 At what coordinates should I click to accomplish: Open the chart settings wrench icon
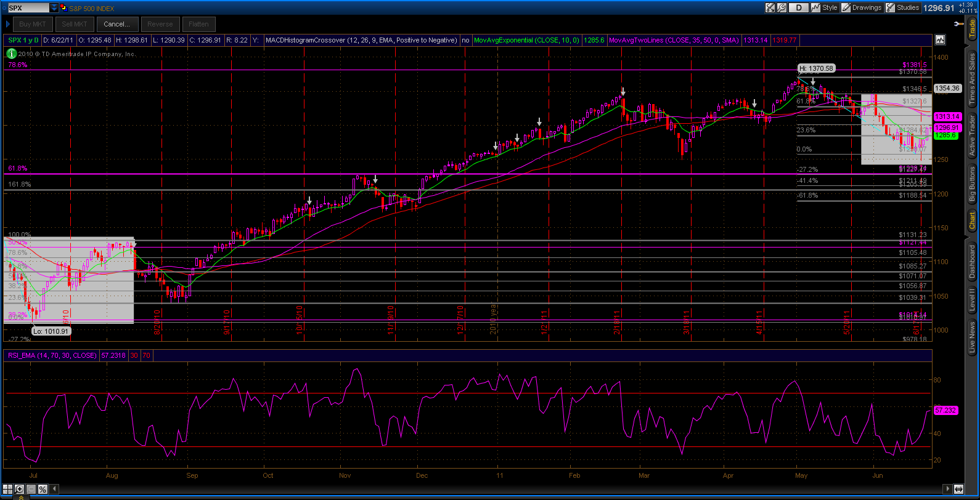pos(782,8)
